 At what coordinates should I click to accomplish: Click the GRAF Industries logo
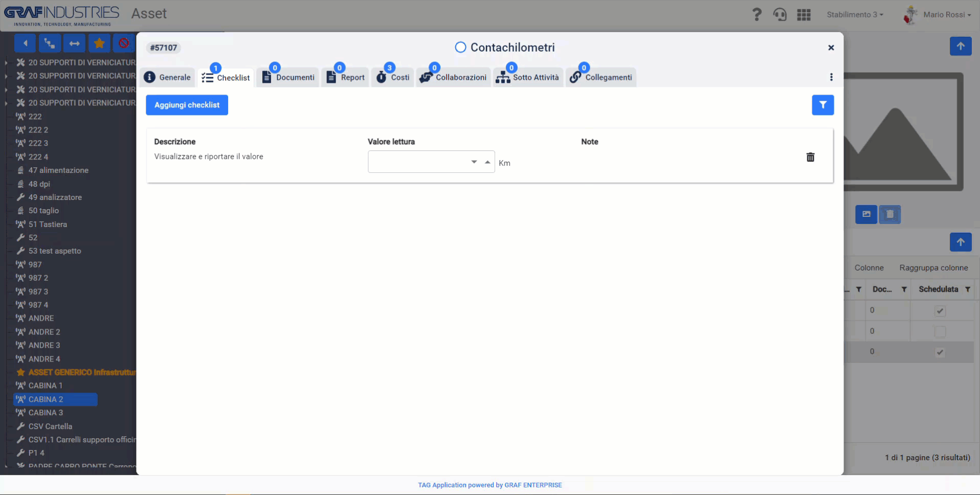point(61,15)
